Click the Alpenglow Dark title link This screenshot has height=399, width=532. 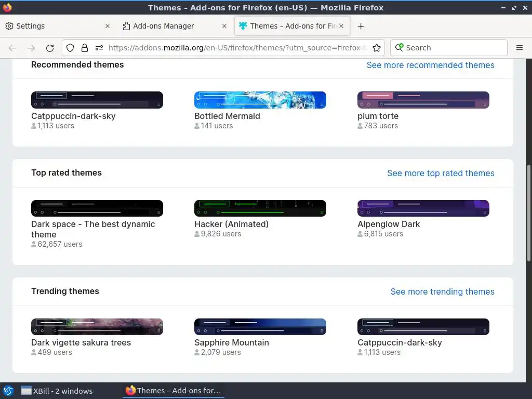pyautogui.click(x=389, y=224)
